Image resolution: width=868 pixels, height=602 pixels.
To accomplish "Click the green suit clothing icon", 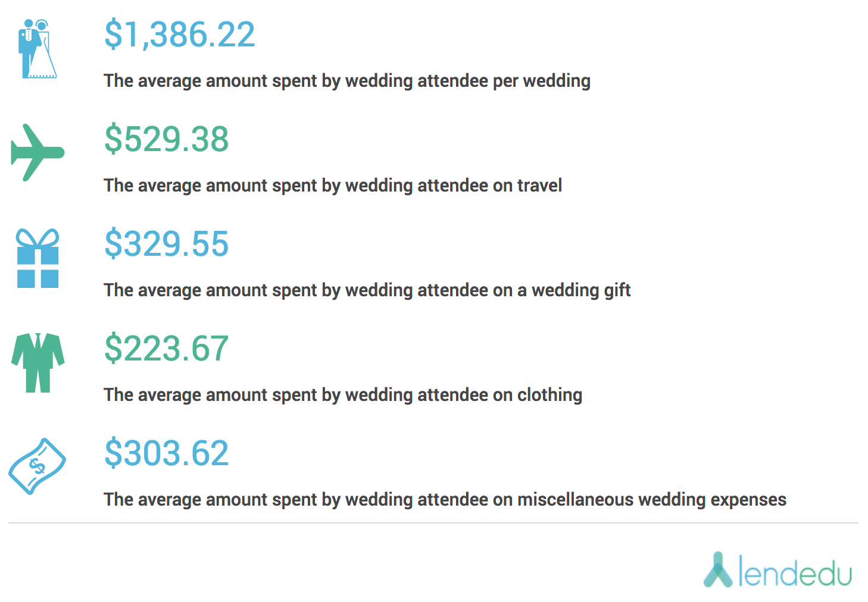I will click(x=38, y=362).
